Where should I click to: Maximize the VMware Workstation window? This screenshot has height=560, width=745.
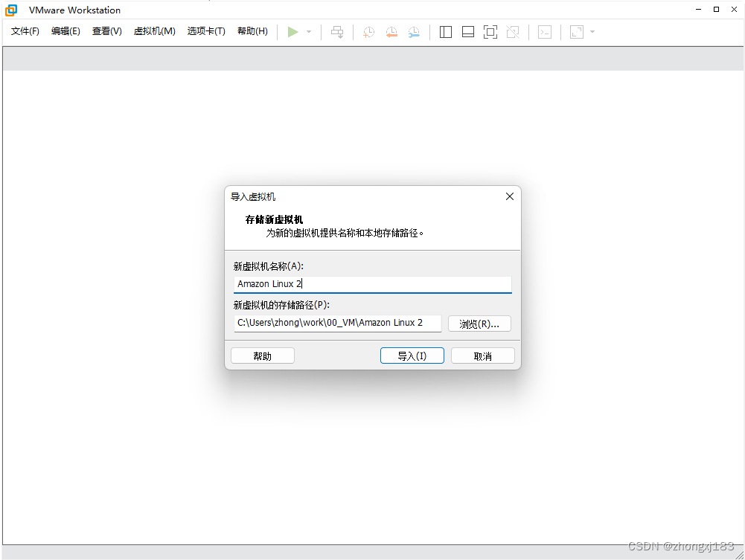tap(716, 10)
